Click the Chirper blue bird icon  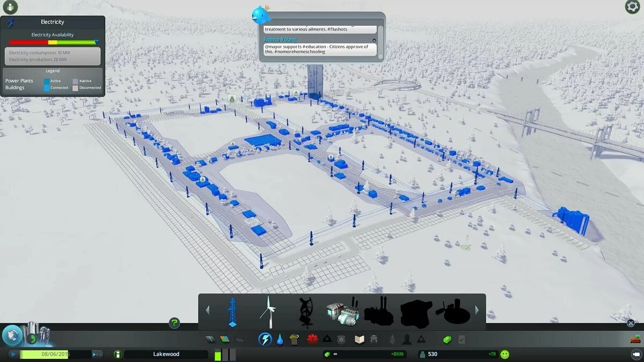[260, 15]
